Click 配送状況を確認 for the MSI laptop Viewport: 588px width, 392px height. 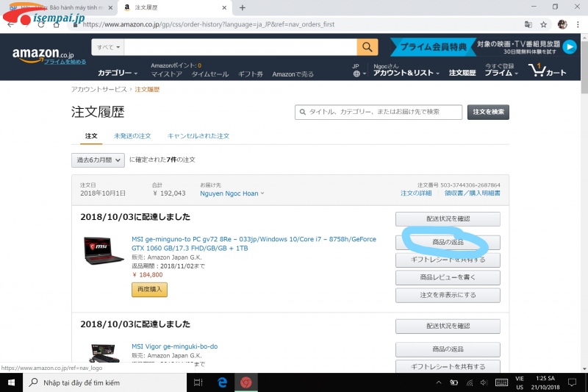coord(448,219)
